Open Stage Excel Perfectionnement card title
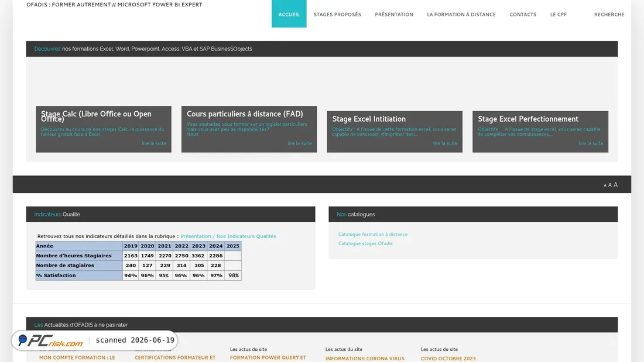 tap(527, 119)
